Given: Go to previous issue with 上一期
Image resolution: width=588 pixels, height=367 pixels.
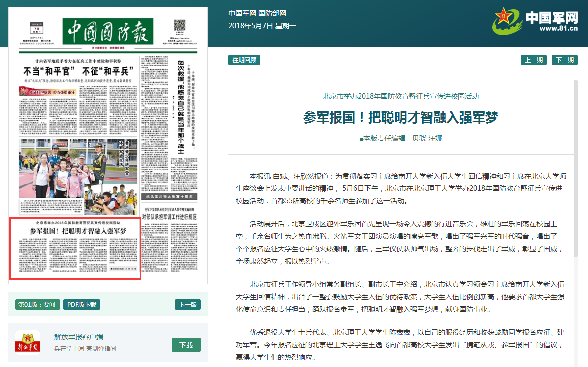Looking at the screenshot, I should 533,60.
